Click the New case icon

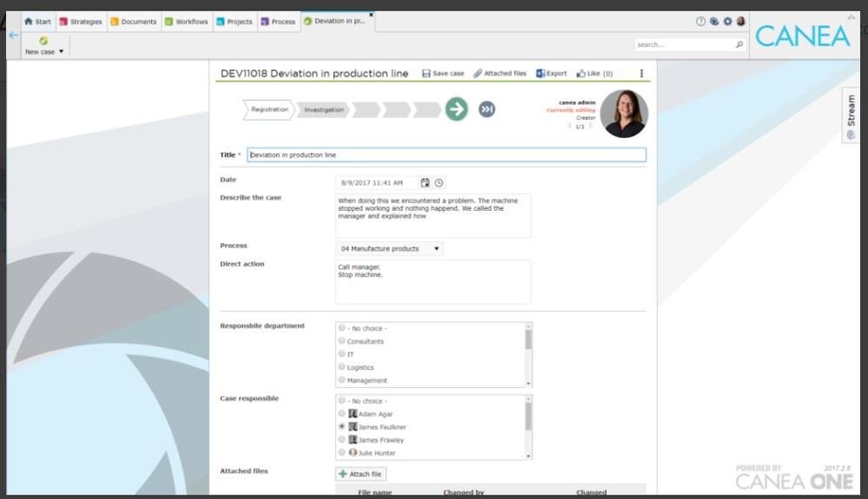43,41
